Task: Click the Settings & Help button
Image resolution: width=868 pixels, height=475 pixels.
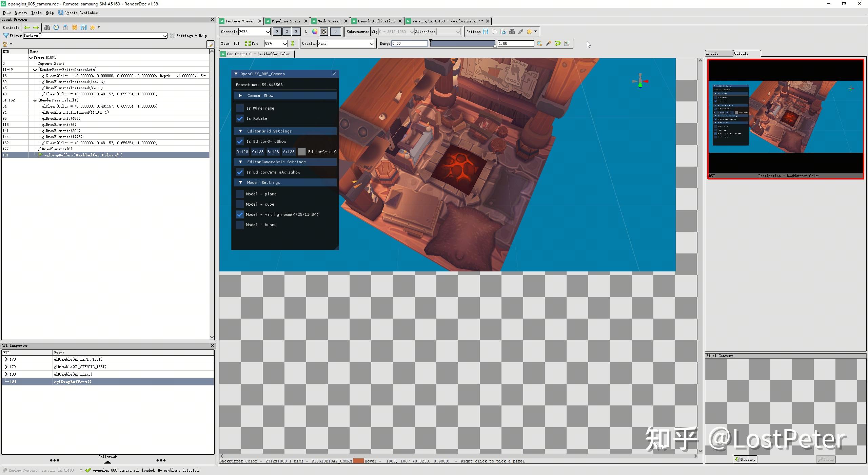Action: point(189,36)
